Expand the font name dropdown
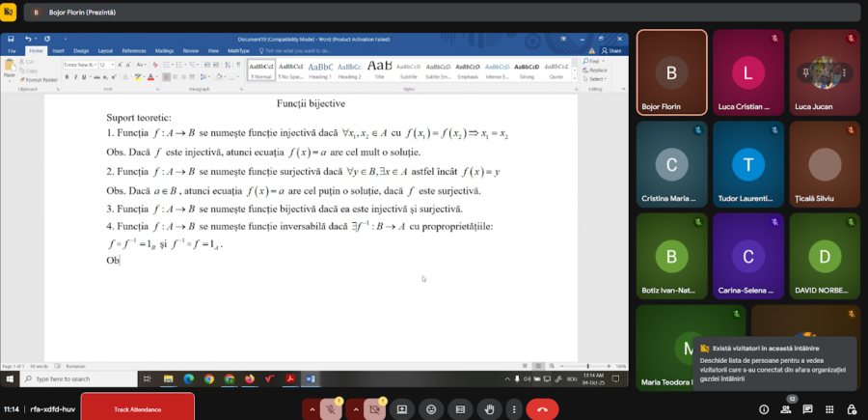The image size is (868, 420). pyautogui.click(x=95, y=65)
